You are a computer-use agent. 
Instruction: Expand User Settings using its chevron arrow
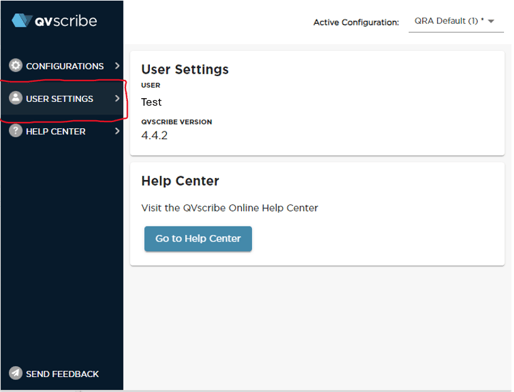click(x=117, y=98)
